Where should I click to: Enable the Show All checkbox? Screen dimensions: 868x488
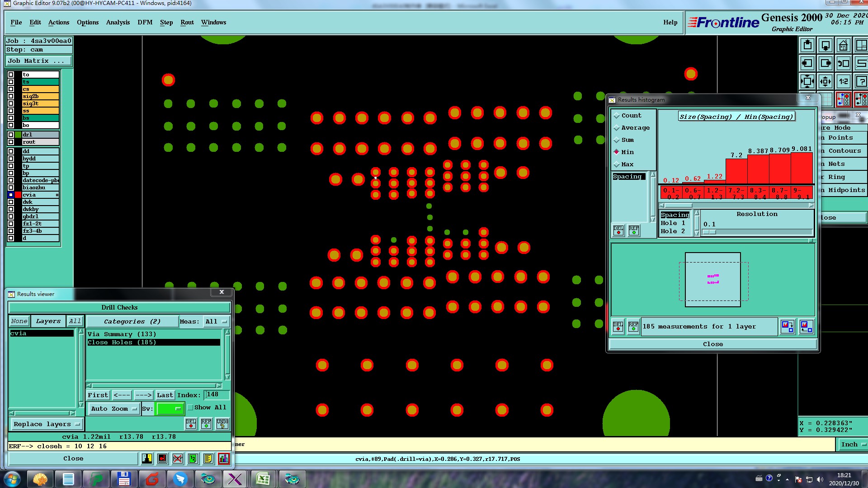tap(190, 408)
